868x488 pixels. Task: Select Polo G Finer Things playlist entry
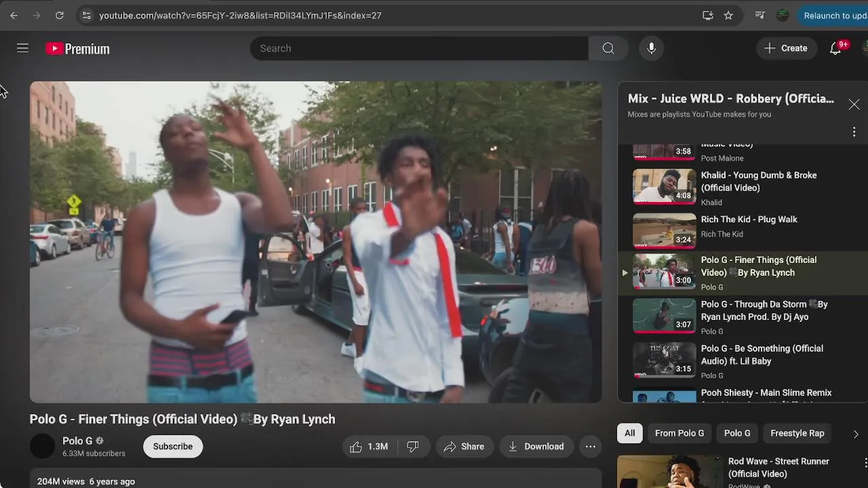[x=743, y=272]
